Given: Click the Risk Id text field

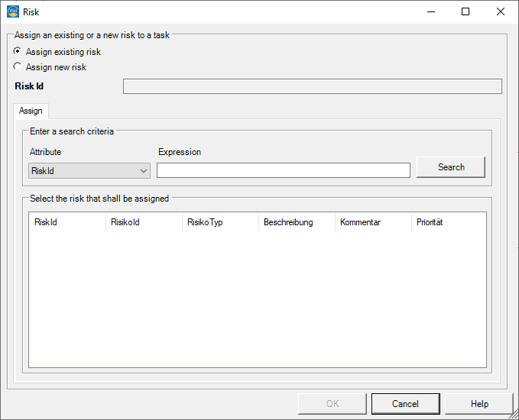Looking at the screenshot, I should tap(312, 86).
